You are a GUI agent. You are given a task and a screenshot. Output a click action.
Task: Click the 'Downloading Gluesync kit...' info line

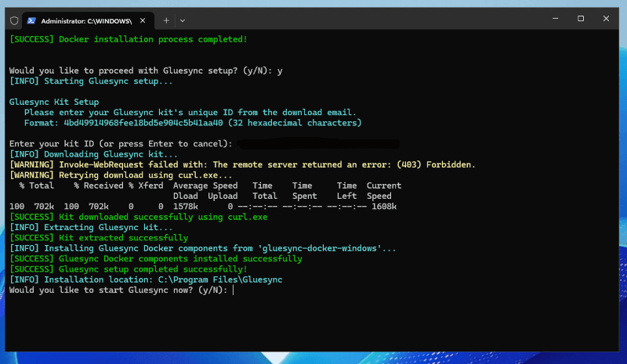pos(93,154)
